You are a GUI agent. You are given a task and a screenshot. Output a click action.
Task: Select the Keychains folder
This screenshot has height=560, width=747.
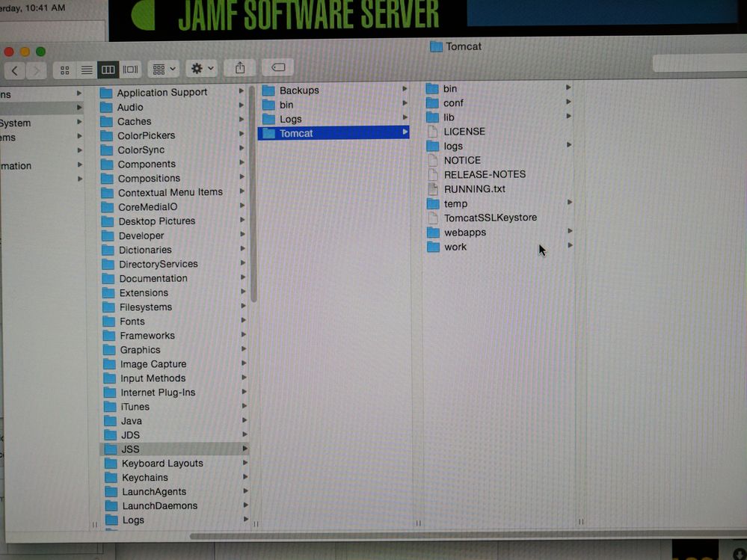pyautogui.click(x=145, y=478)
